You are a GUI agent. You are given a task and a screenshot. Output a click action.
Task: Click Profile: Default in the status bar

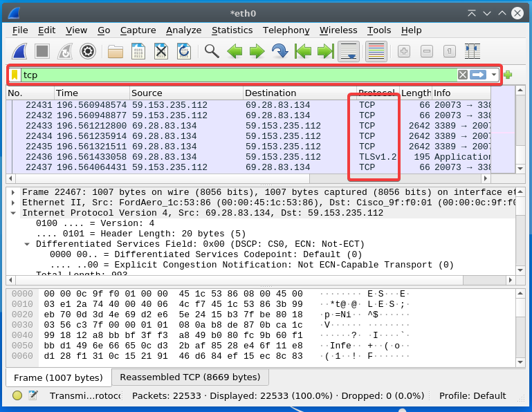point(473,395)
